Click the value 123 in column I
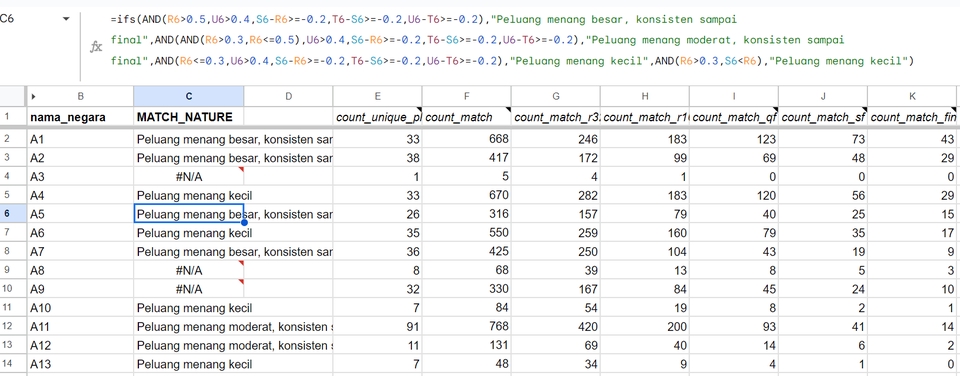The width and height of the screenshot is (960, 376). coord(734,140)
